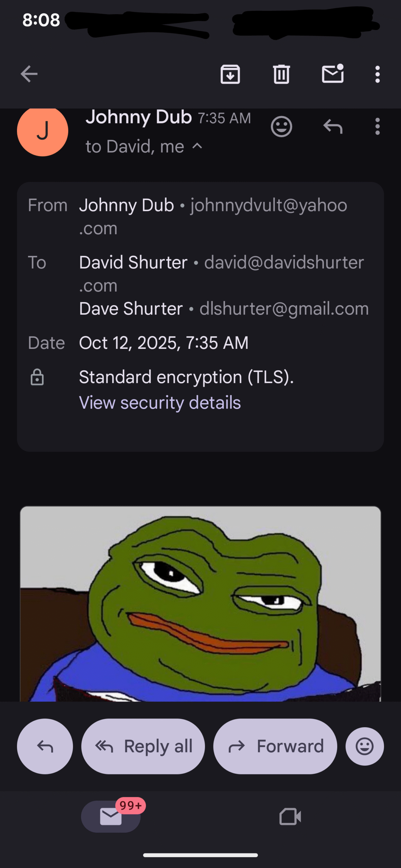Viewport: 401px width, 868px height.
Task: Tap the david@davidshurter.com address
Action: tap(221, 274)
